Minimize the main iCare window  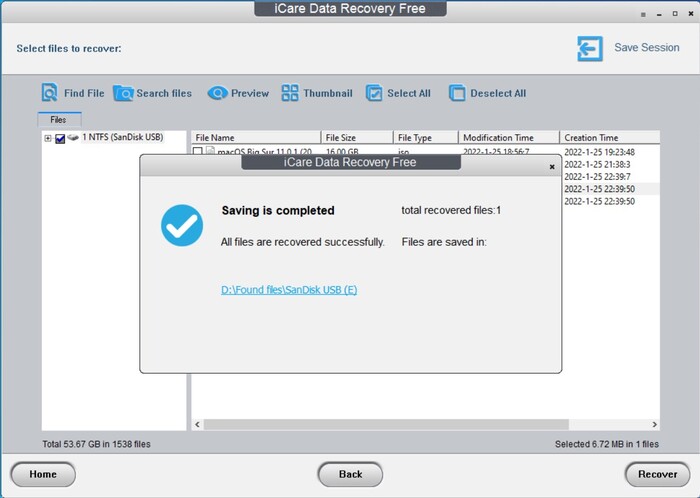coord(659,14)
